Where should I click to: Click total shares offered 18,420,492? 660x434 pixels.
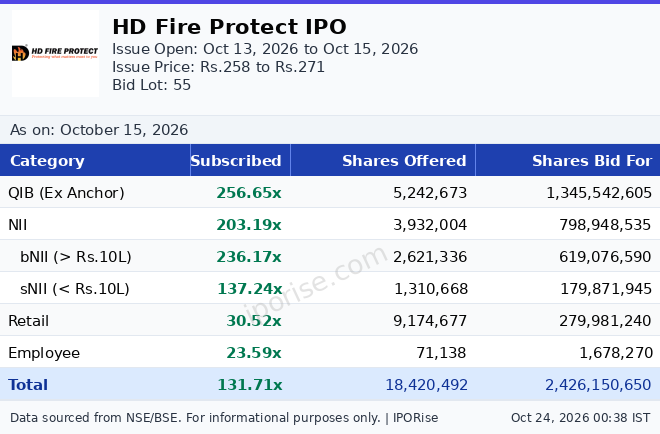click(x=426, y=385)
